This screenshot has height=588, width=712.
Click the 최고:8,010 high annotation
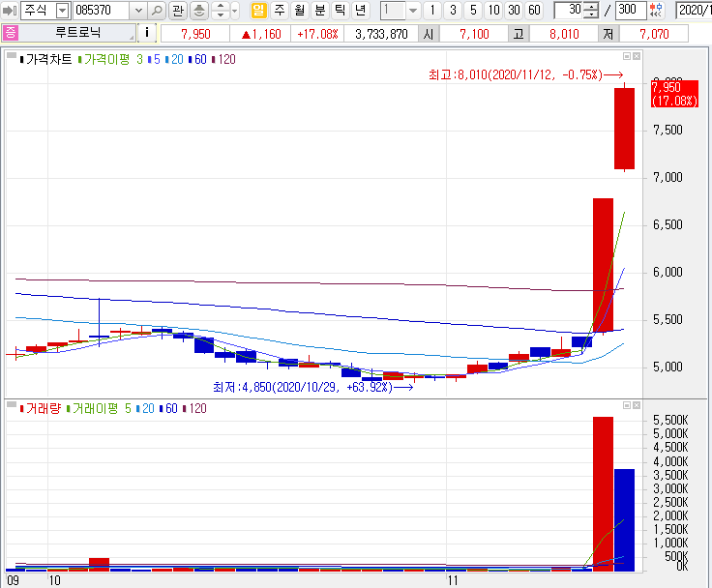[525, 74]
